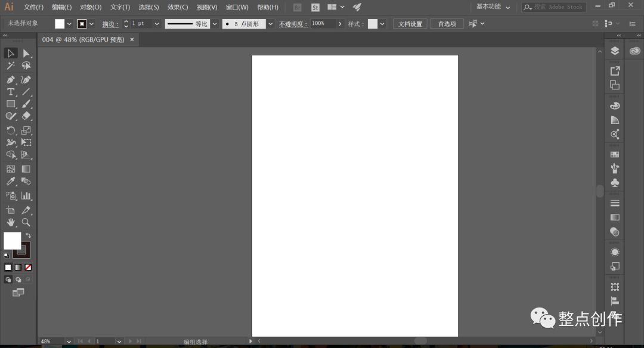Open the Creative Cloud Libraries panel
This screenshot has height=348, width=644.
635,51
